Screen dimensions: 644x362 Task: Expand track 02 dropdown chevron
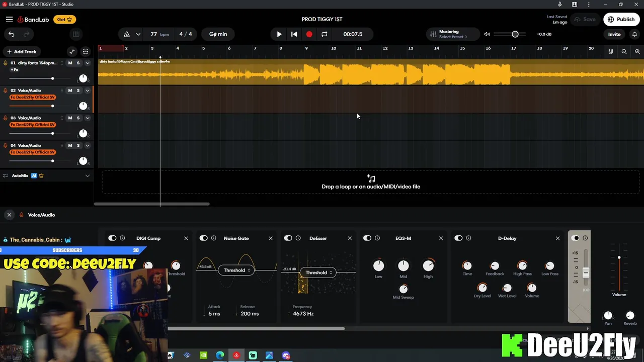tap(88, 90)
